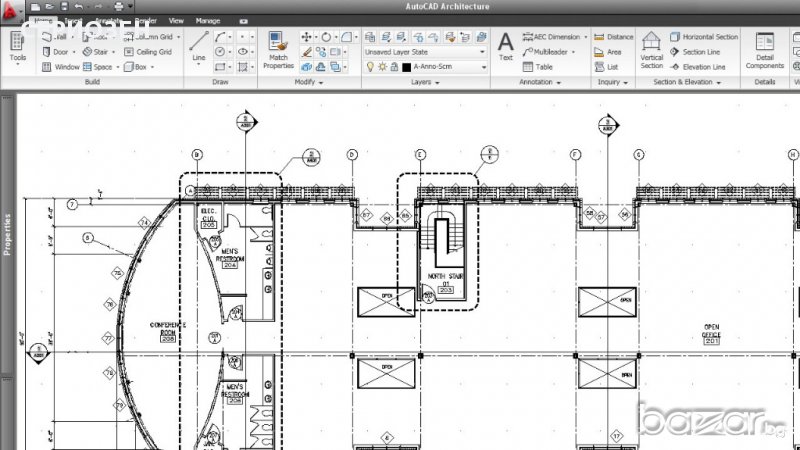Pick the Move tool in Modify panel
Viewport: 800px width, 450px height.
[x=306, y=36]
